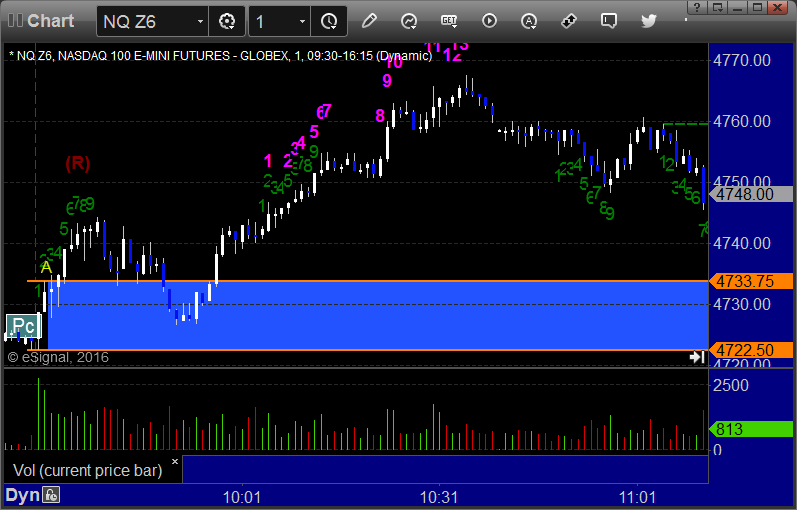Click the magenta count number 5
Screen dimensions: 797x510
click(x=314, y=132)
